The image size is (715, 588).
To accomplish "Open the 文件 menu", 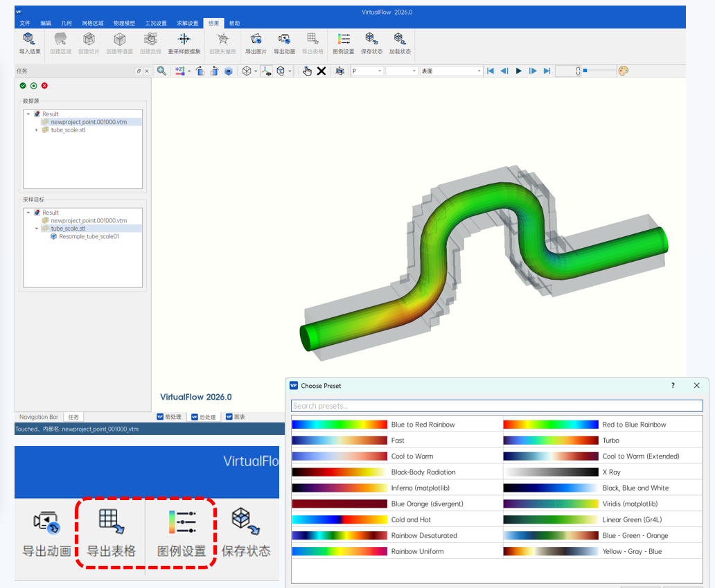I will coord(25,24).
